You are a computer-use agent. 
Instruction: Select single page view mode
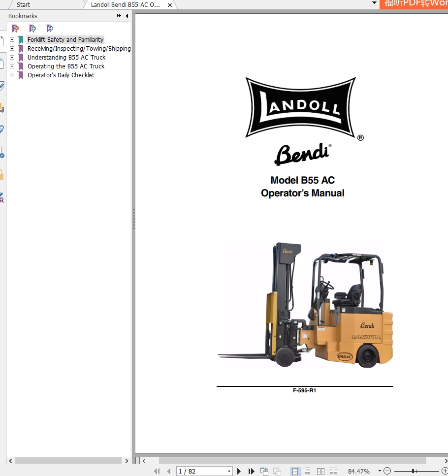[x=295, y=471]
